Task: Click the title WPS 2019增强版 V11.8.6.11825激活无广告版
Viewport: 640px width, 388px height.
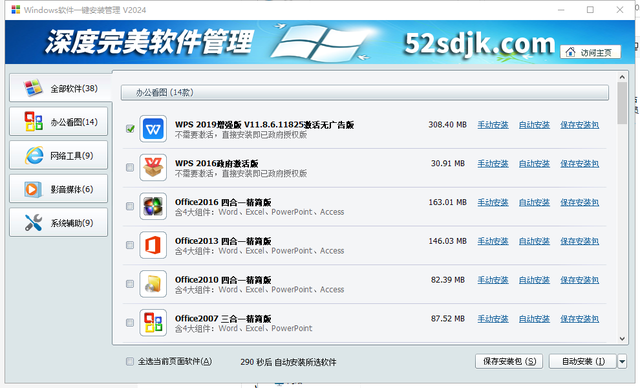Action: [264, 125]
